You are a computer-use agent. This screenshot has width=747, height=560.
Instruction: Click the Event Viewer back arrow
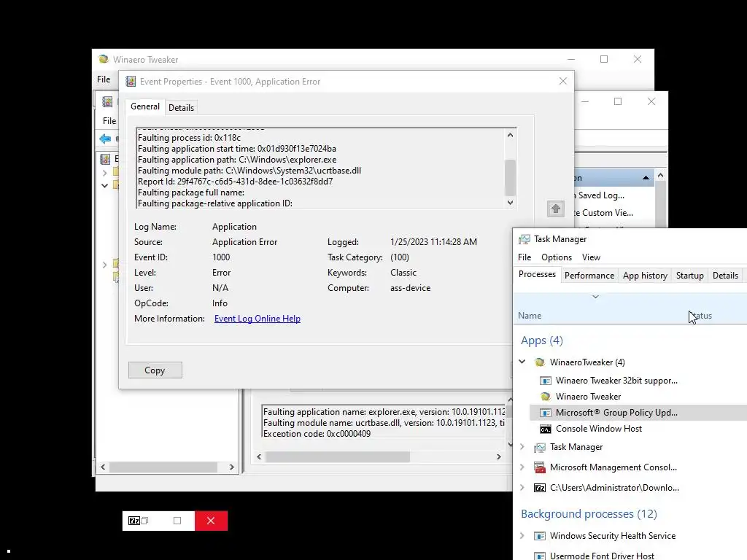tap(105, 139)
